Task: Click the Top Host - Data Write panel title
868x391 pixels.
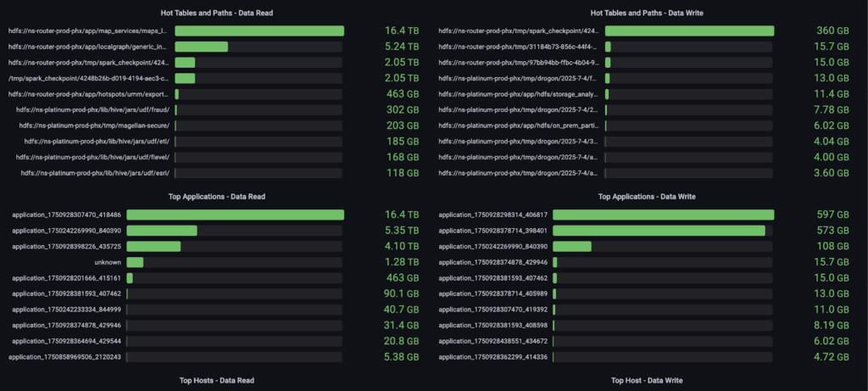Action: click(647, 380)
